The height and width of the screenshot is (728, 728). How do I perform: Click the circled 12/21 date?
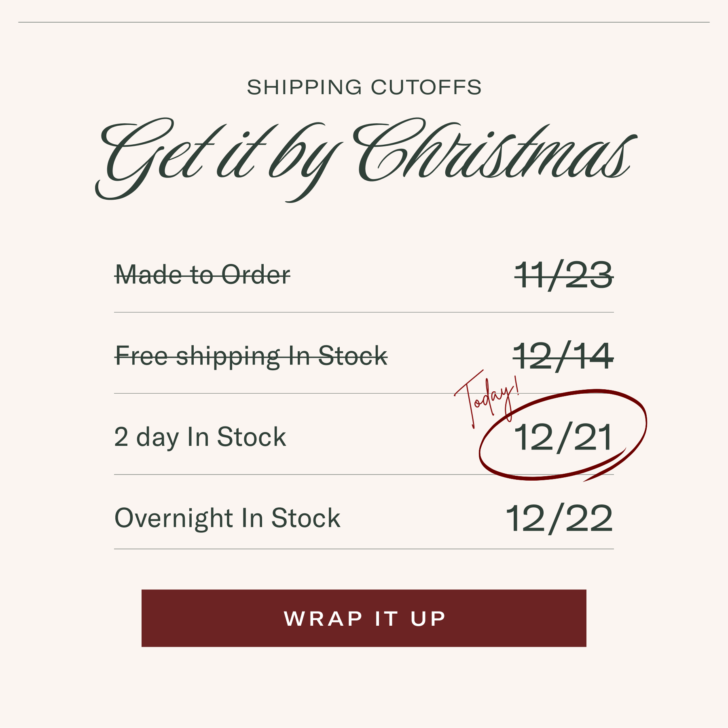pos(563,437)
